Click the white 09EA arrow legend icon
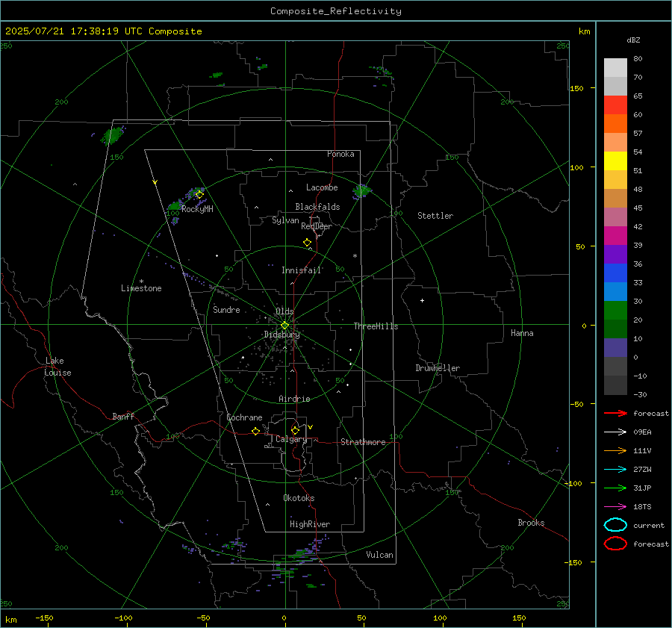The width and height of the screenshot is (672, 628). tap(615, 432)
